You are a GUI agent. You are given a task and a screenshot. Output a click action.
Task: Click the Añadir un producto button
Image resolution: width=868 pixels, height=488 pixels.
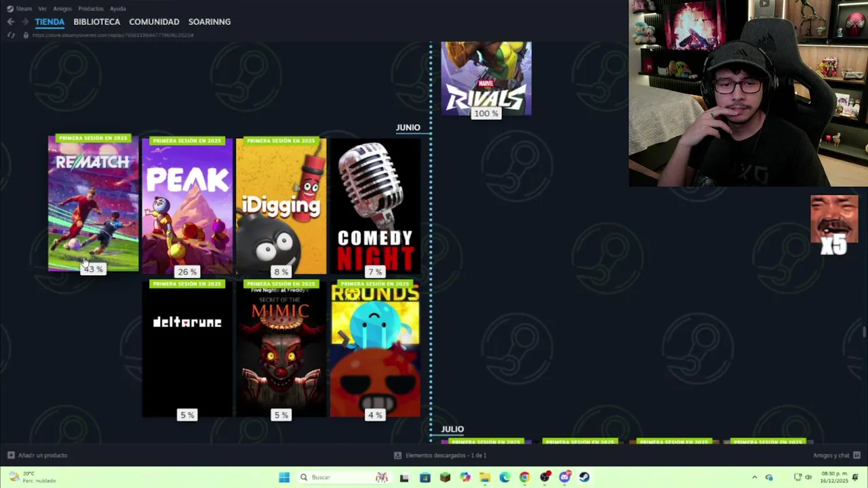point(37,455)
